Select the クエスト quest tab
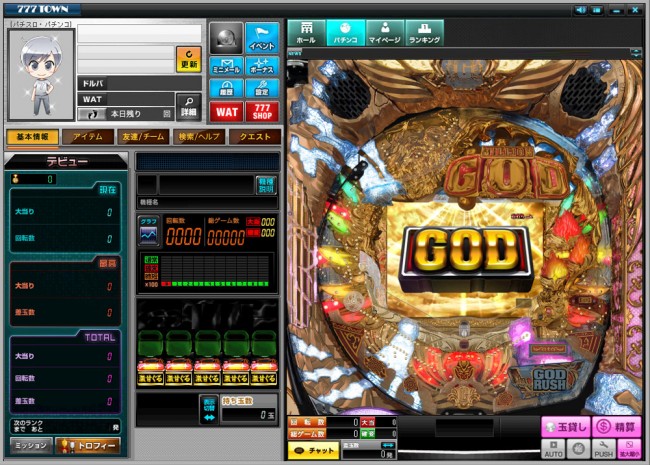Image resolution: width=650 pixels, height=465 pixels. [x=255, y=137]
